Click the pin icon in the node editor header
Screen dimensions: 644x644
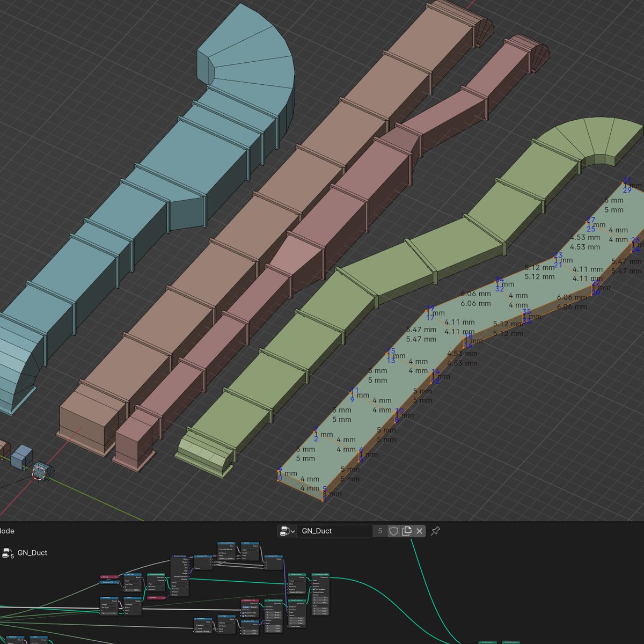pyautogui.click(x=434, y=530)
